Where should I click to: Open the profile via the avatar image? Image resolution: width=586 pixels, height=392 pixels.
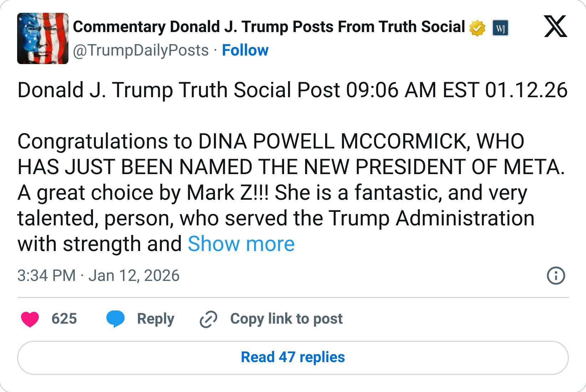[x=43, y=38]
